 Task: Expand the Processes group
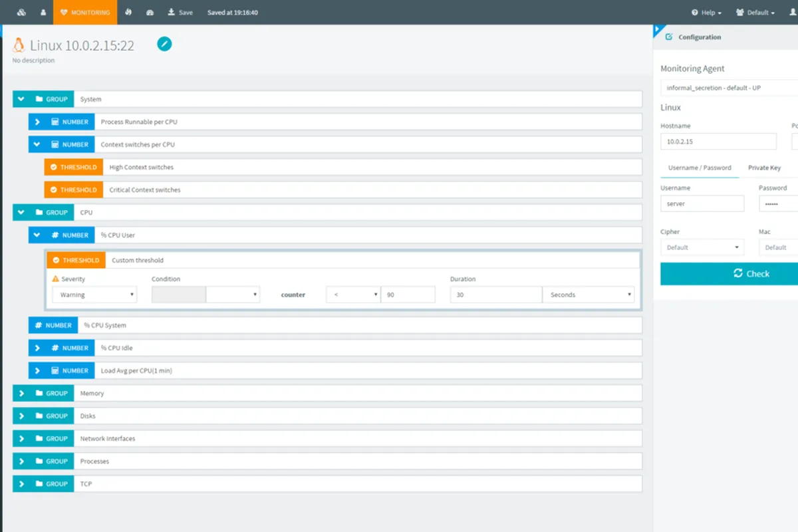(x=21, y=461)
